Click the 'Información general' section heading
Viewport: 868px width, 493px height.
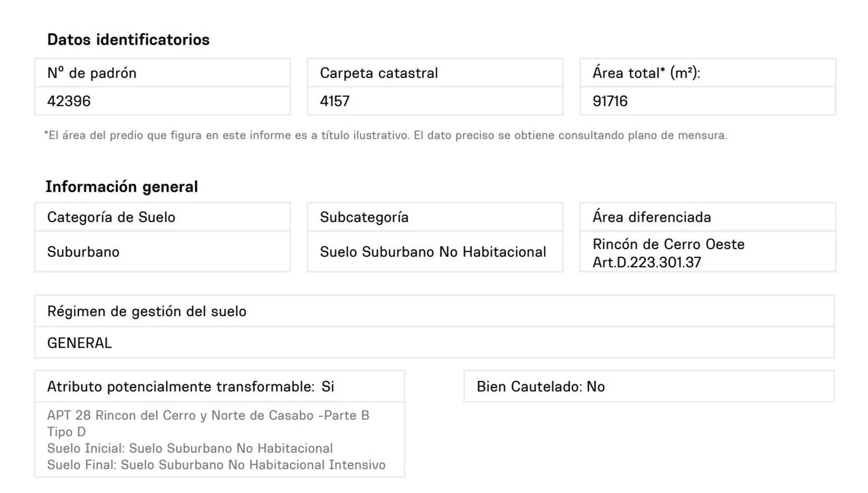click(x=122, y=187)
